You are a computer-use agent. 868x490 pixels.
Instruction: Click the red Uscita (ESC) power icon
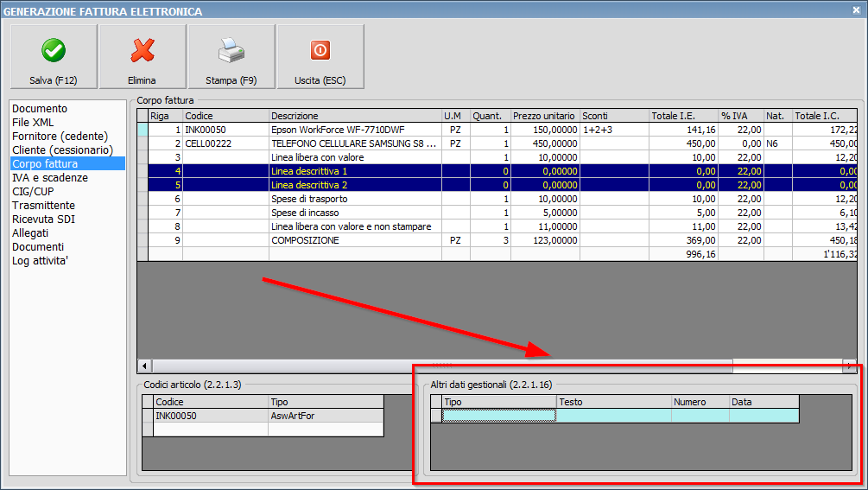pyautogui.click(x=320, y=51)
